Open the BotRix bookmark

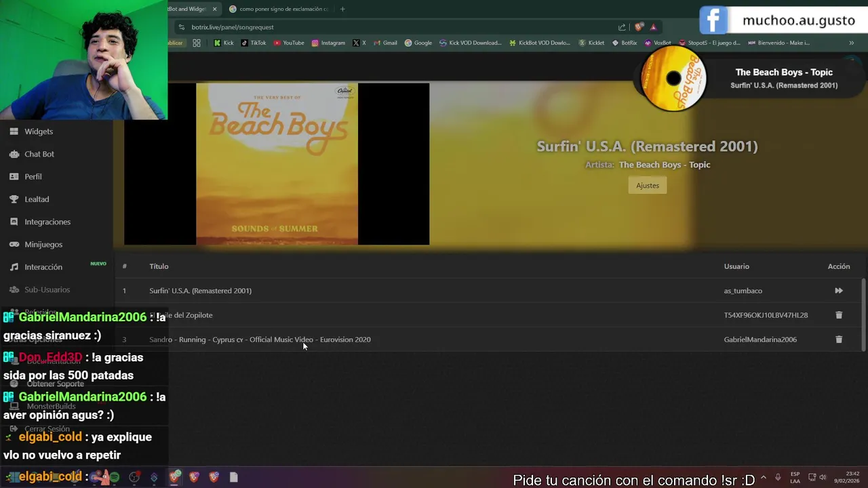click(625, 43)
